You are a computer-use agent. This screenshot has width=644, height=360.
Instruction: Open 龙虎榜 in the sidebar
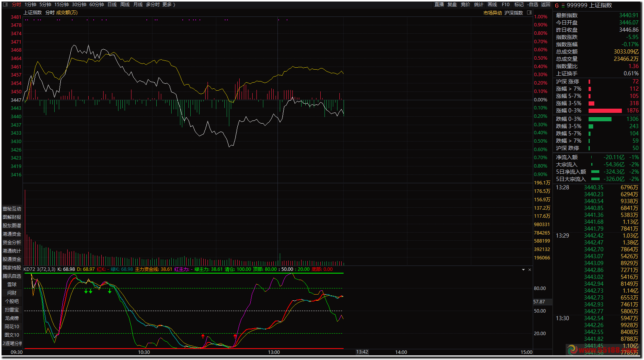tap(12, 318)
